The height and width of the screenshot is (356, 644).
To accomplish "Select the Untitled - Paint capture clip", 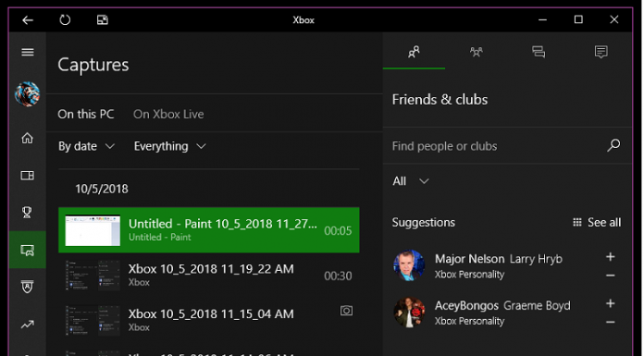I will (208, 230).
